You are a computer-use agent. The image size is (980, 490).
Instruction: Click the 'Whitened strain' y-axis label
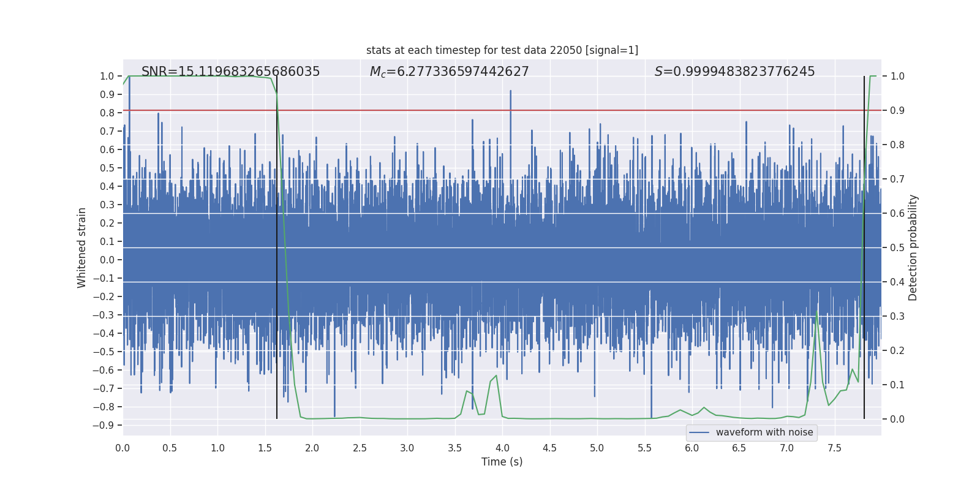pos(82,247)
